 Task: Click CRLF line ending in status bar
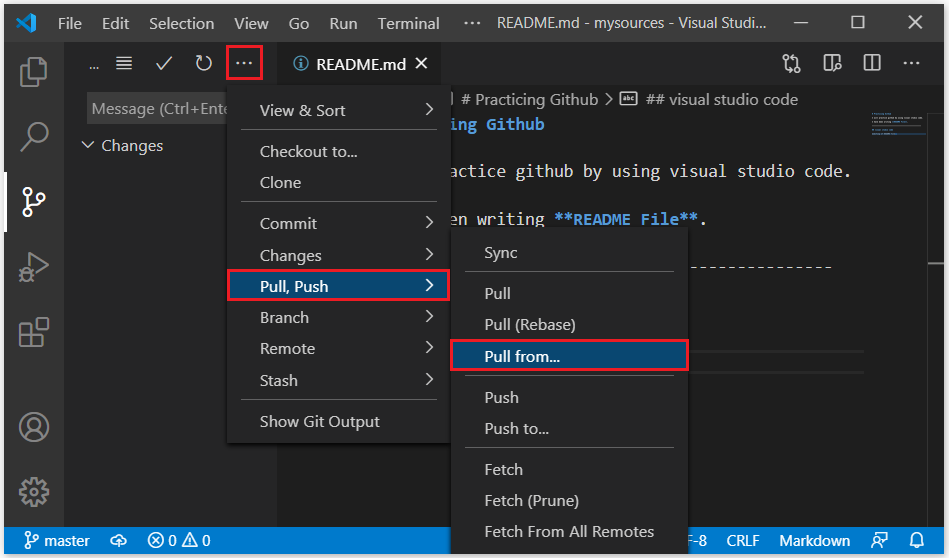[743, 540]
